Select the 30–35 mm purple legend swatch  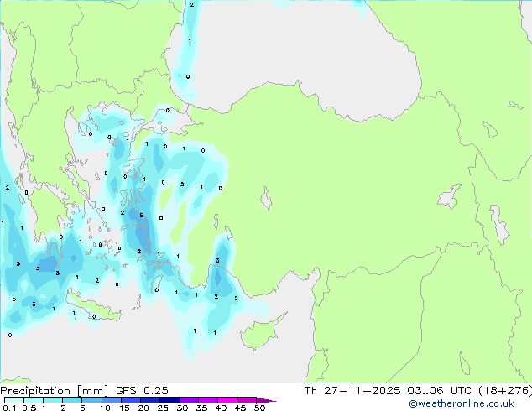point(188,400)
